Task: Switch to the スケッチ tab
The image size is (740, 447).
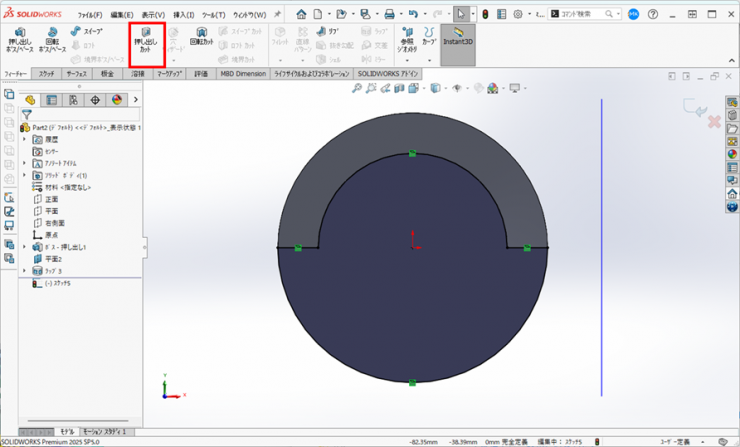Action: (x=46, y=74)
